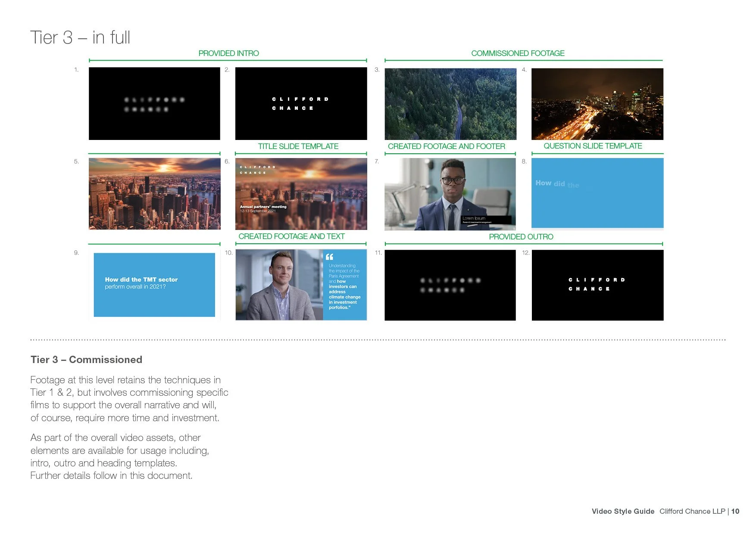Select the 'TITLE SLIDE TEMPLATE' label
The width and height of the screenshot is (756, 534).
click(298, 146)
